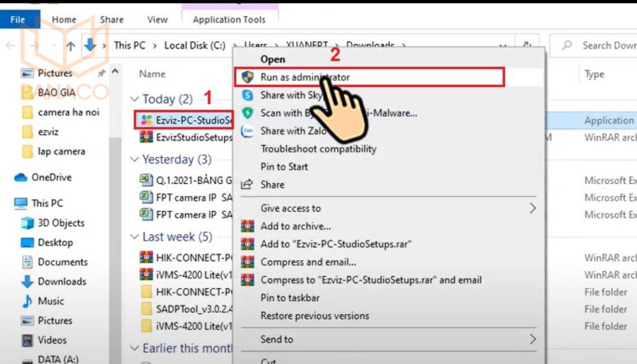637x364 pixels.
Task: Select the SADPTool_v3.0.2.4 folder
Action: 187,309
